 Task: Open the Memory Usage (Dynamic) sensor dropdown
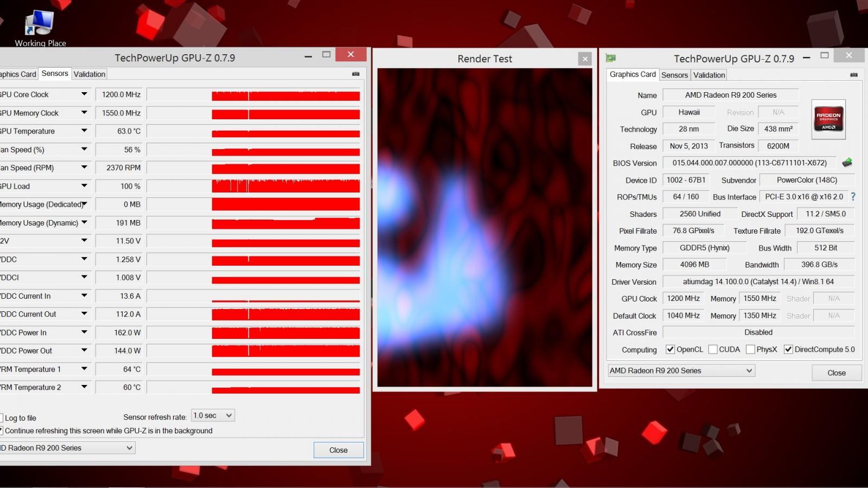point(84,222)
